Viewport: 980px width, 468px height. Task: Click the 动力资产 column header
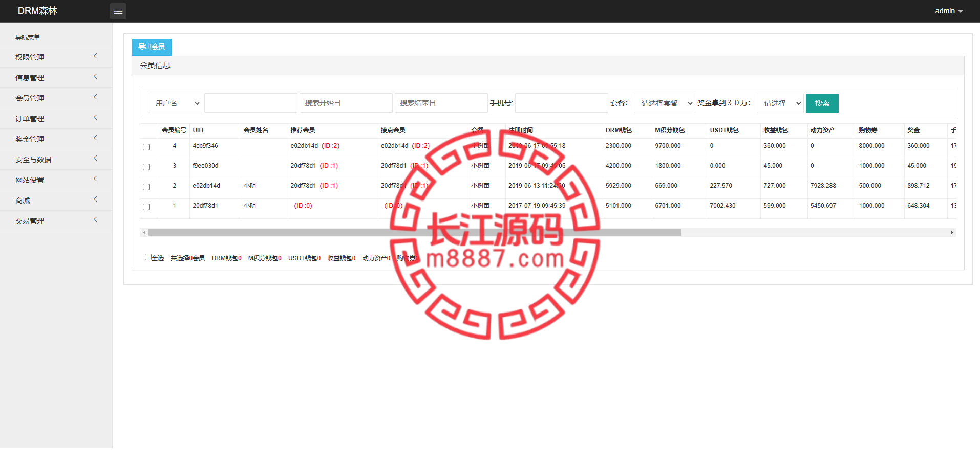tap(822, 130)
